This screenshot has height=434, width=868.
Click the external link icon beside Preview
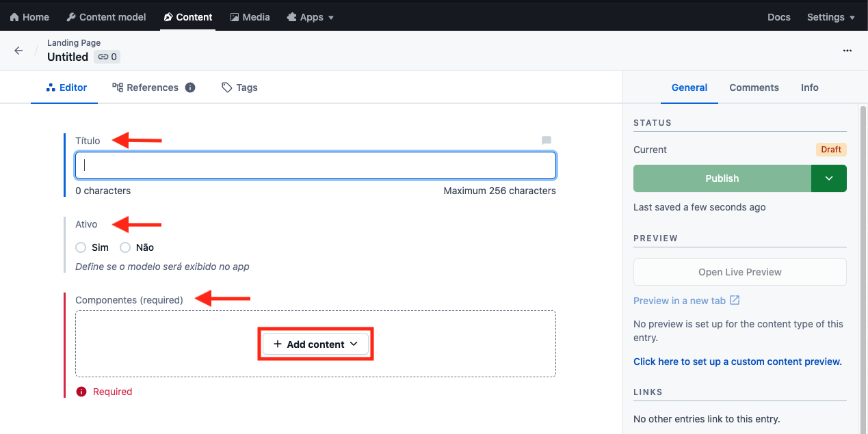(735, 300)
